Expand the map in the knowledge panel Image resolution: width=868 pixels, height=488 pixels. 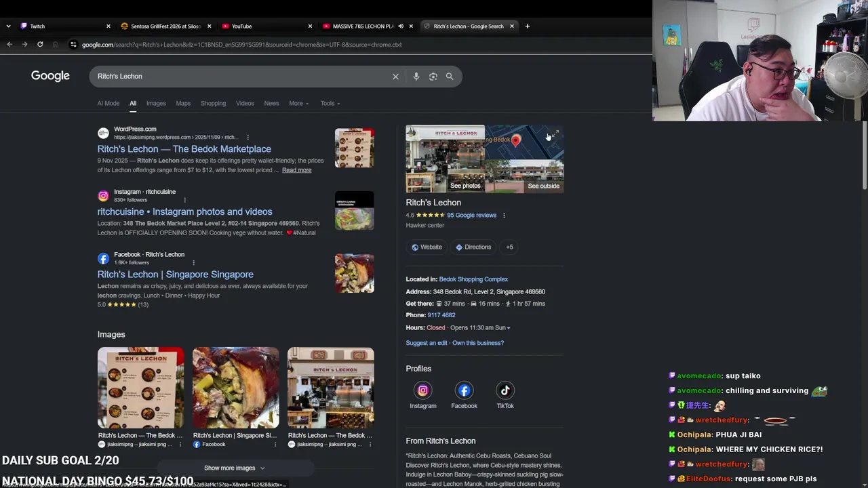(x=555, y=134)
